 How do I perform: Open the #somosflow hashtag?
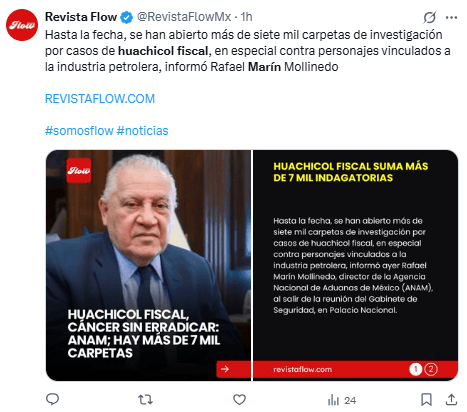(79, 131)
